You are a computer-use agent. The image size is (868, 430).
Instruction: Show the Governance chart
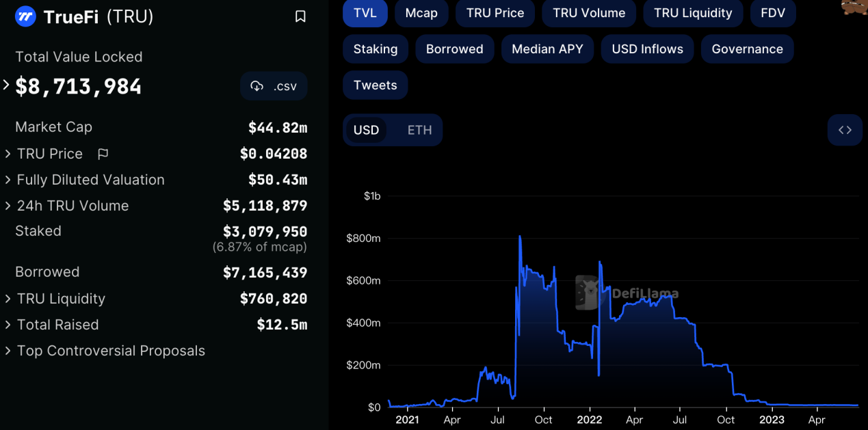tap(747, 49)
